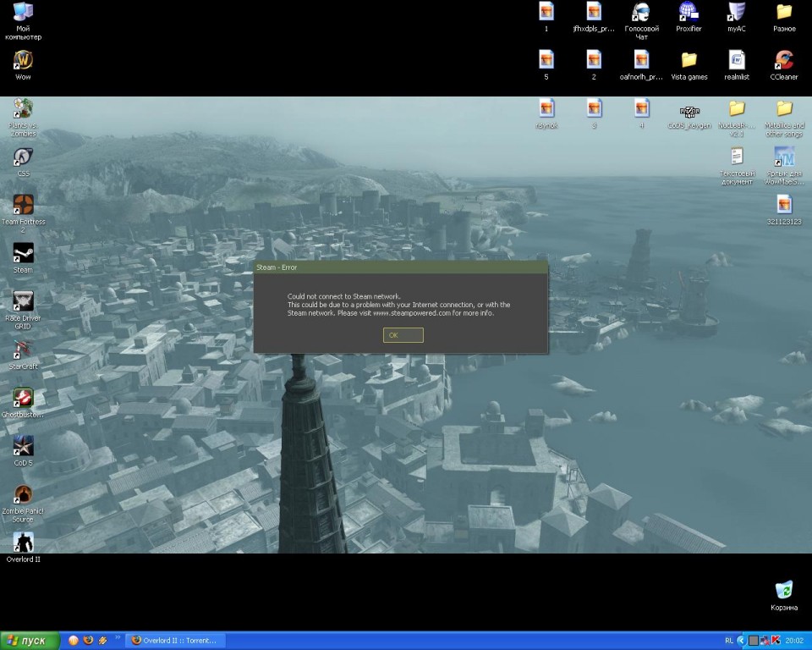
Task: Select the Текстовый документ file
Action: 737,166
